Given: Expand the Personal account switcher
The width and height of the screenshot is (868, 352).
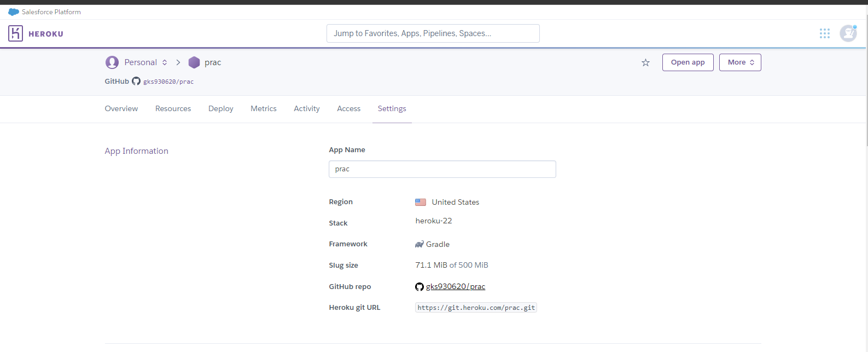Looking at the screenshot, I should (x=165, y=62).
